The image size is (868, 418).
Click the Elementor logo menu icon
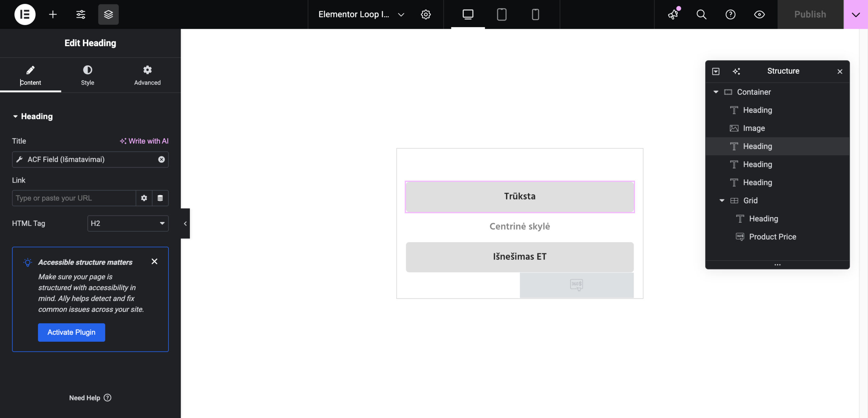coord(25,14)
